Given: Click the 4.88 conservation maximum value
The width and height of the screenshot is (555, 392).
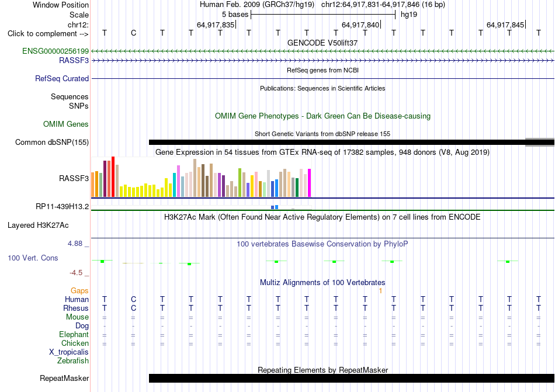Looking at the screenshot, I should point(75,244).
